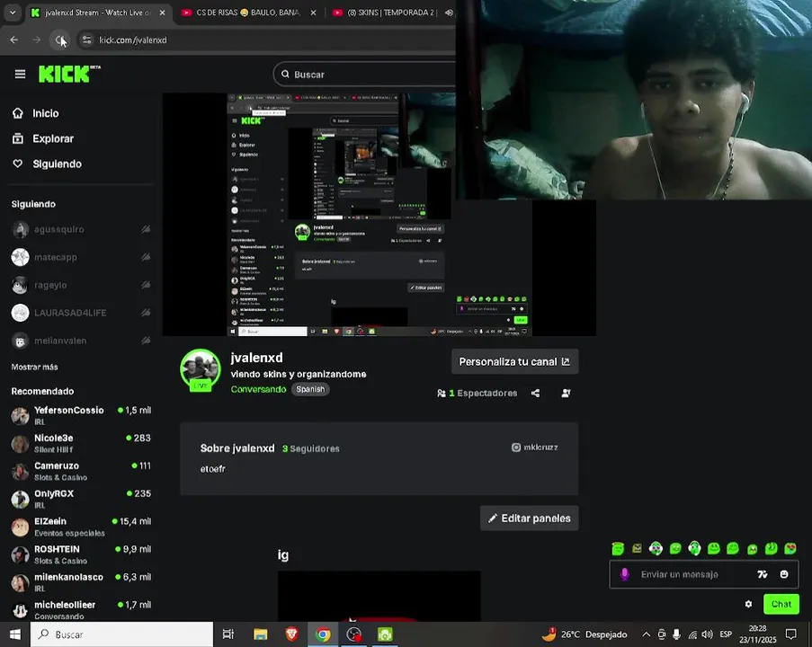Open the volume control in the tray

click(708, 634)
